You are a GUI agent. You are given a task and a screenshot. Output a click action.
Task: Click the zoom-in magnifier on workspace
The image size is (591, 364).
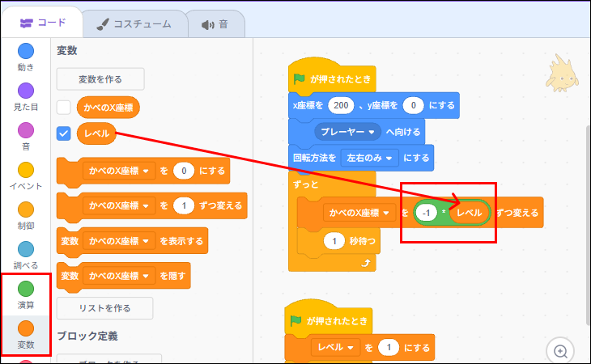coord(559,350)
